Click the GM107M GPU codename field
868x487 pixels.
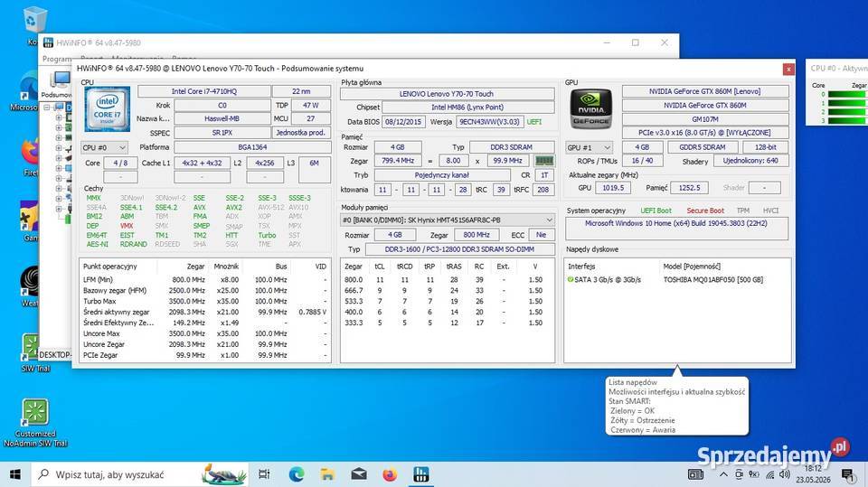click(704, 119)
